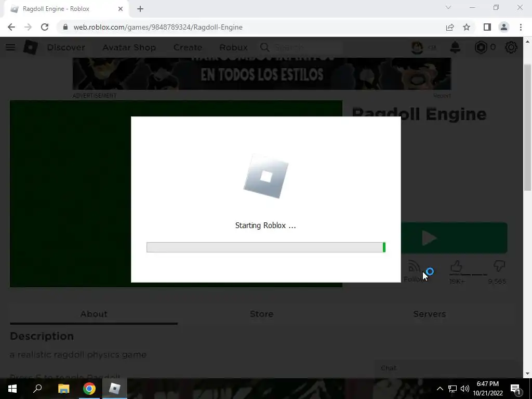532x399 pixels.
Task: Close the Ragdoll Engine tab
Action: (121, 9)
